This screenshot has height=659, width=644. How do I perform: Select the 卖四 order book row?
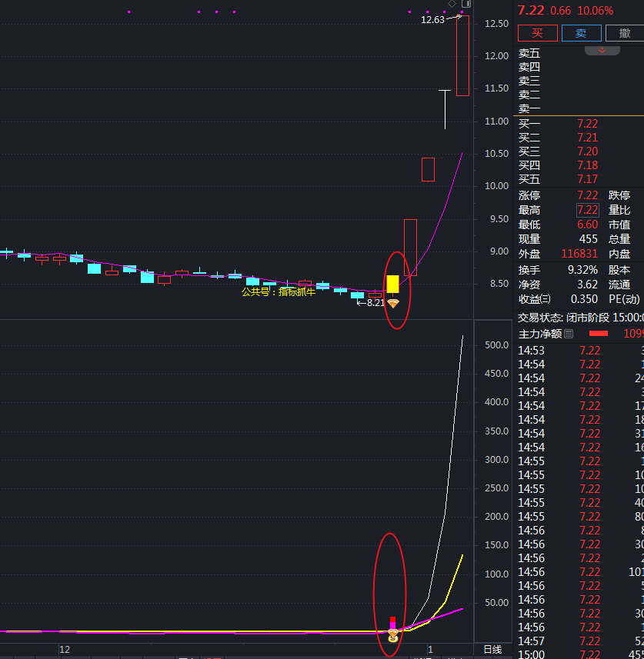(579, 67)
